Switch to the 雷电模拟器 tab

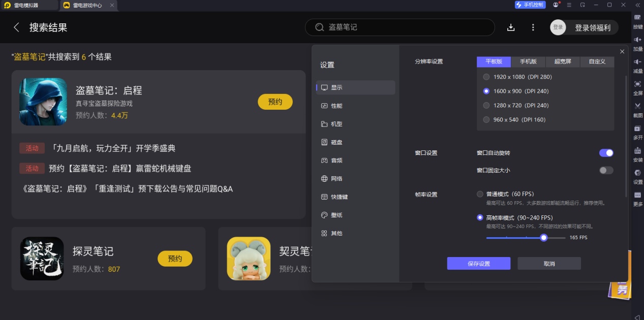point(29,5)
